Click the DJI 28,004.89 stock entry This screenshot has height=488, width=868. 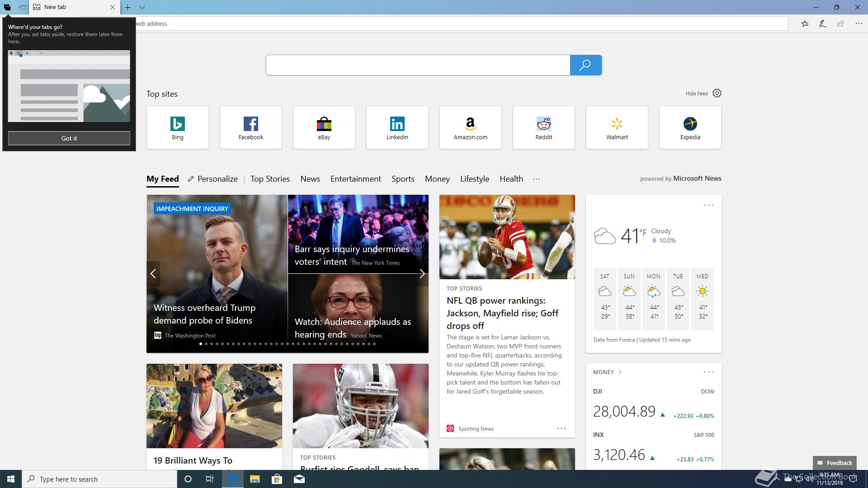(x=654, y=404)
